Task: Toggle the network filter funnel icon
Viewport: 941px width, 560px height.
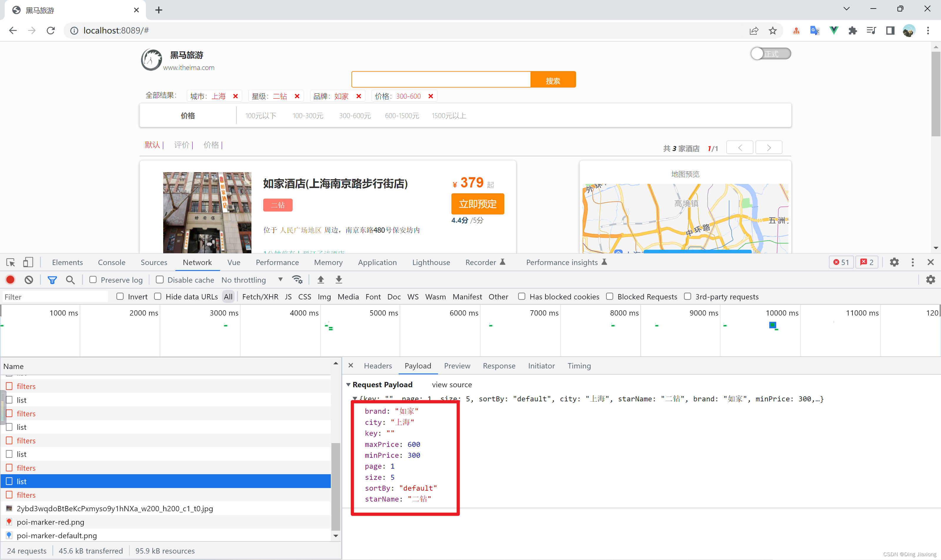Action: coord(52,280)
